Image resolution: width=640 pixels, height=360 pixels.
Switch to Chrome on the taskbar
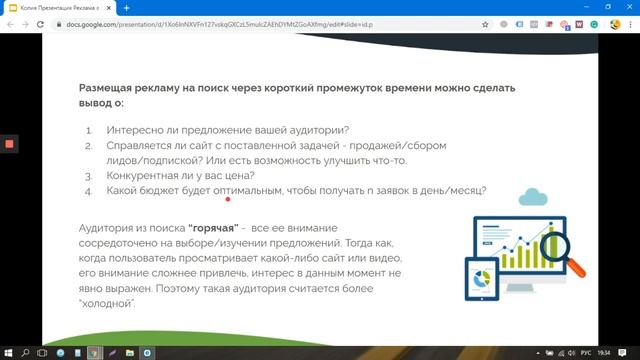(x=95, y=353)
